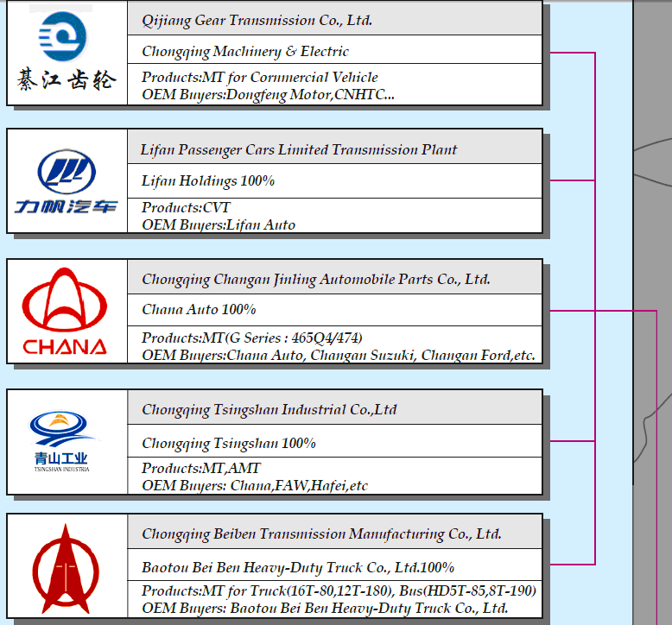Click 'OEM Buyers:Lifan Auto' line
Image resolution: width=672 pixels, height=625 pixels.
click(219, 225)
